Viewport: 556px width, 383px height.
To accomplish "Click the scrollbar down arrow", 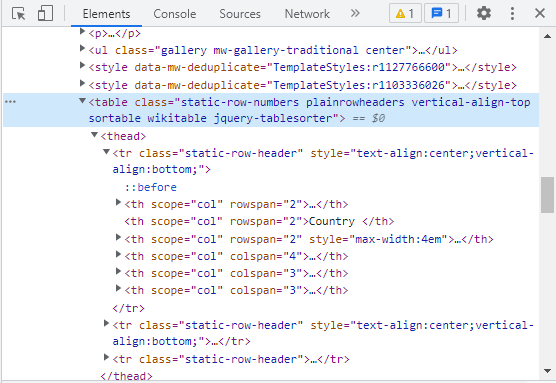I will [x=547, y=371].
